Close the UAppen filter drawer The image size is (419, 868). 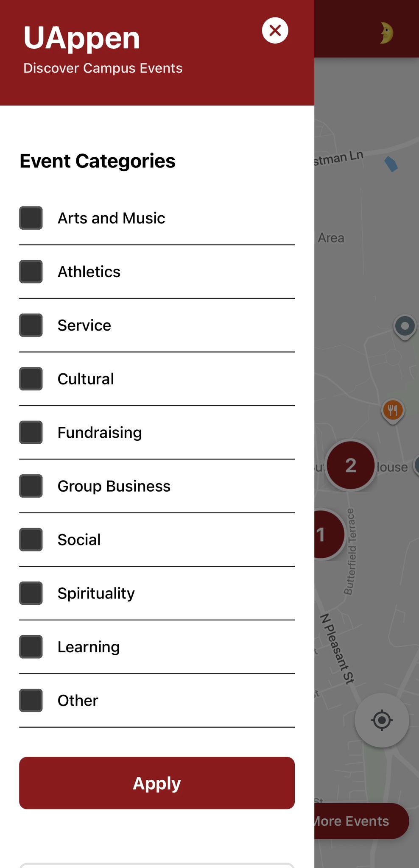coord(275,31)
